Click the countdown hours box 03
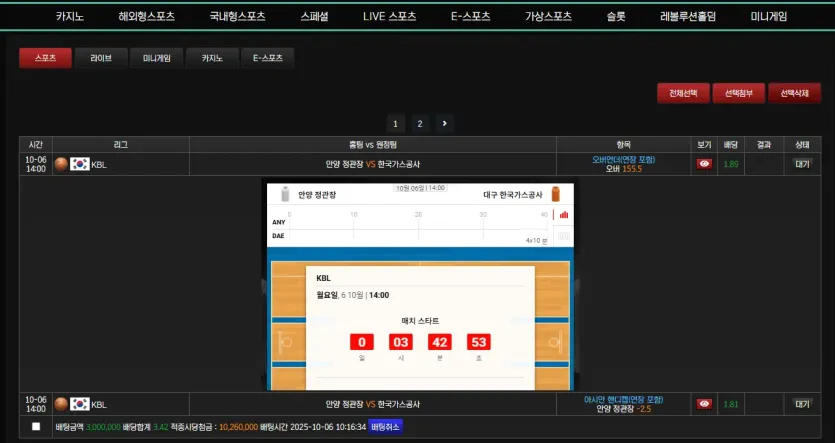Screen dimensions: 835x443 tap(401, 342)
